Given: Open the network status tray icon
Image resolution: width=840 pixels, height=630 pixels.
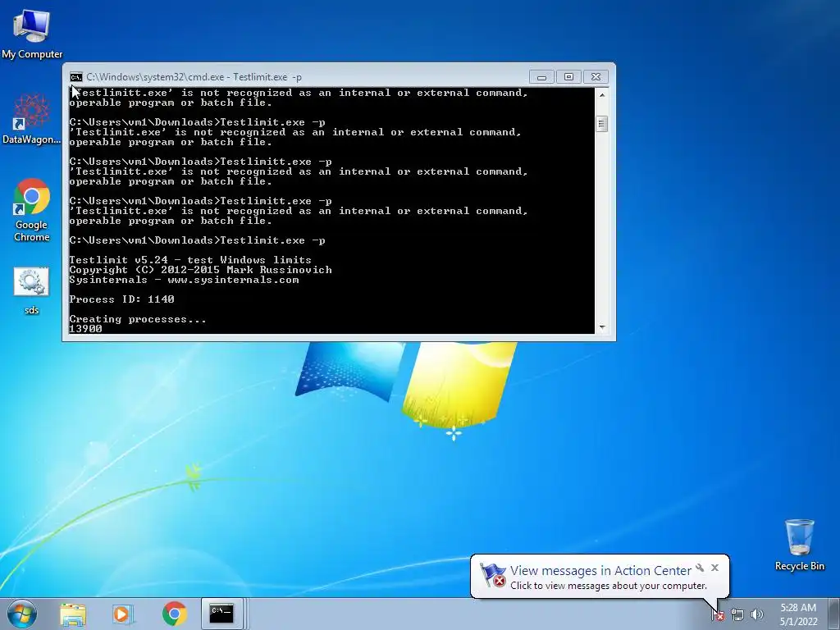Looking at the screenshot, I should point(737,614).
